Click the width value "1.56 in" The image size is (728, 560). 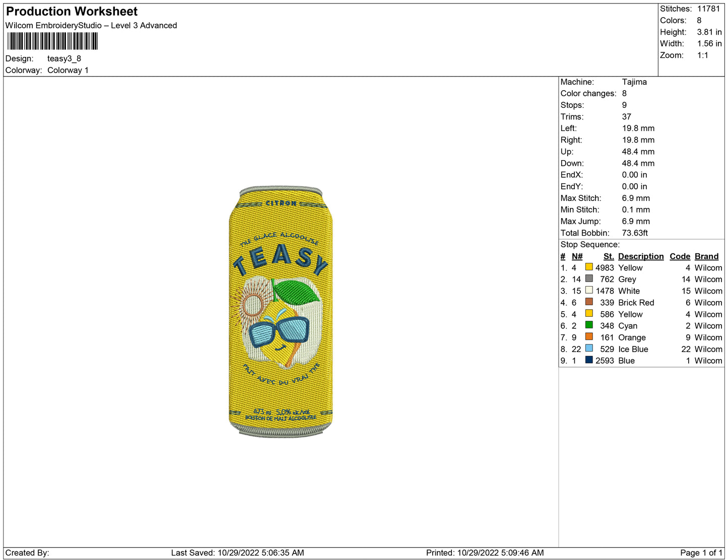pos(709,43)
